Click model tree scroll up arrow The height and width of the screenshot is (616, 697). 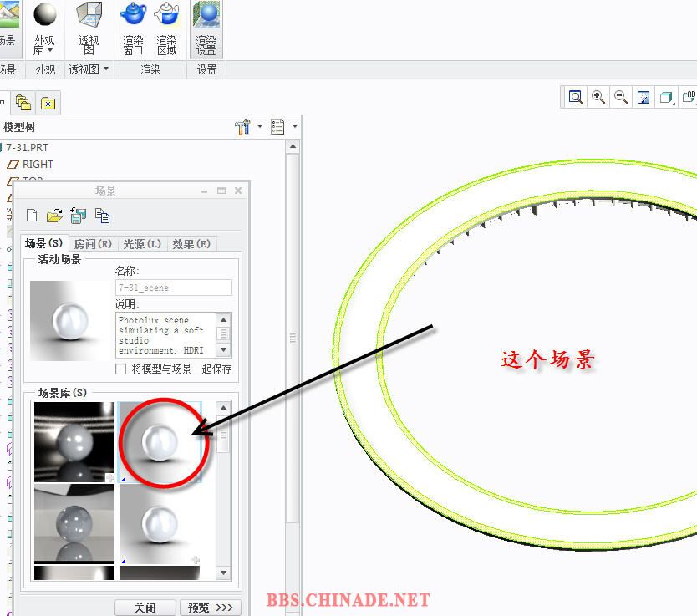[293, 146]
